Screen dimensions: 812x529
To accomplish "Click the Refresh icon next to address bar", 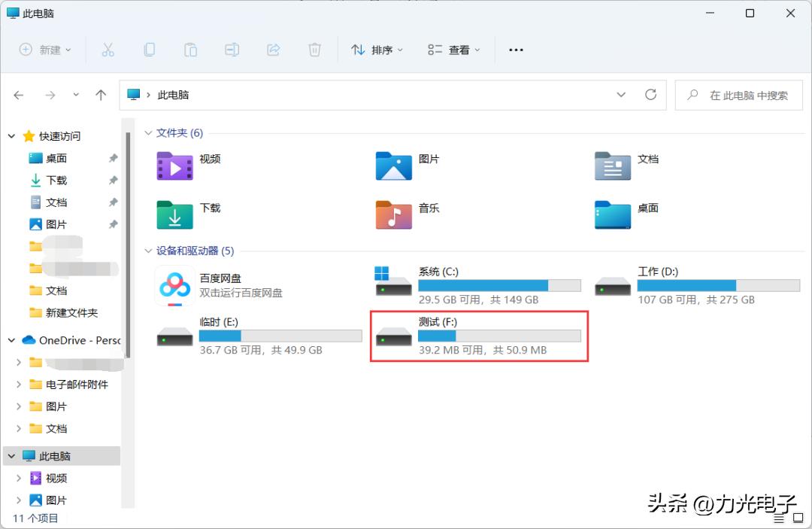I will (x=651, y=95).
